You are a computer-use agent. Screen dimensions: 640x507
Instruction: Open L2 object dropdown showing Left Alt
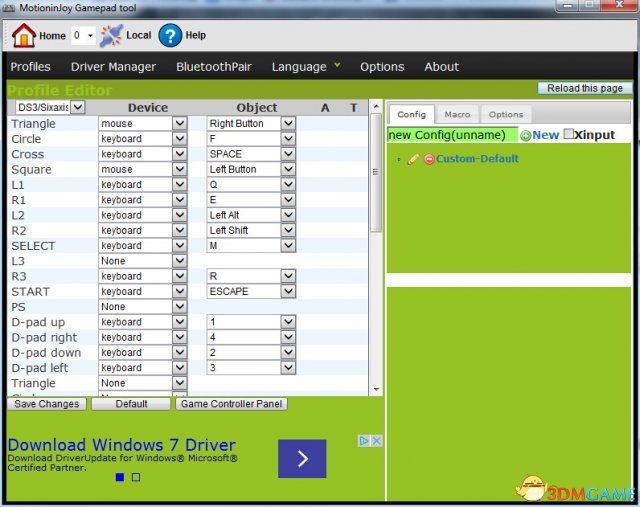click(x=251, y=215)
